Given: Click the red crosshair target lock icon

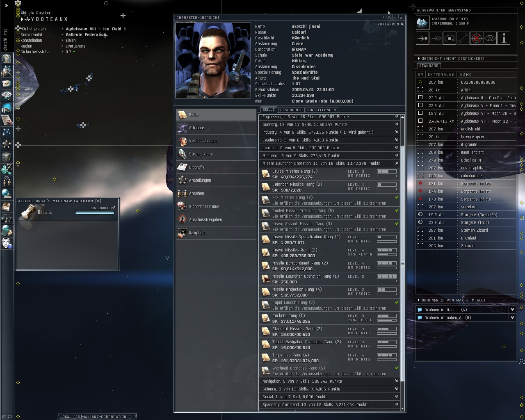Looking at the screenshot, I should click(x=477, y=38).
